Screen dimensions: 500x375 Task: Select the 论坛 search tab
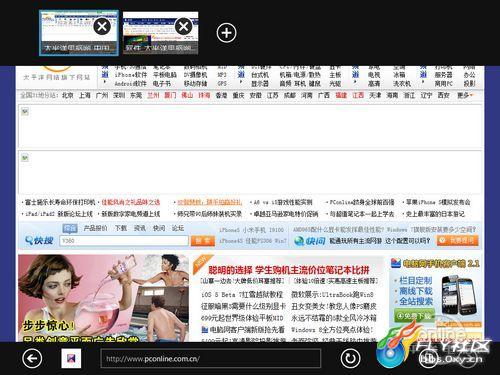pyautogui.click(x=178, y=228)
